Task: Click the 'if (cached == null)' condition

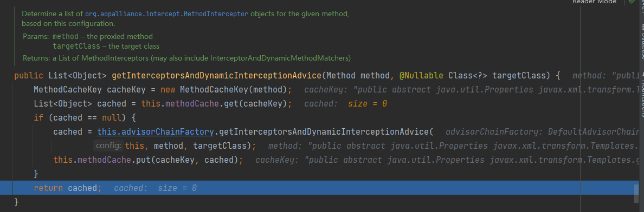Action: click(85, 118)
